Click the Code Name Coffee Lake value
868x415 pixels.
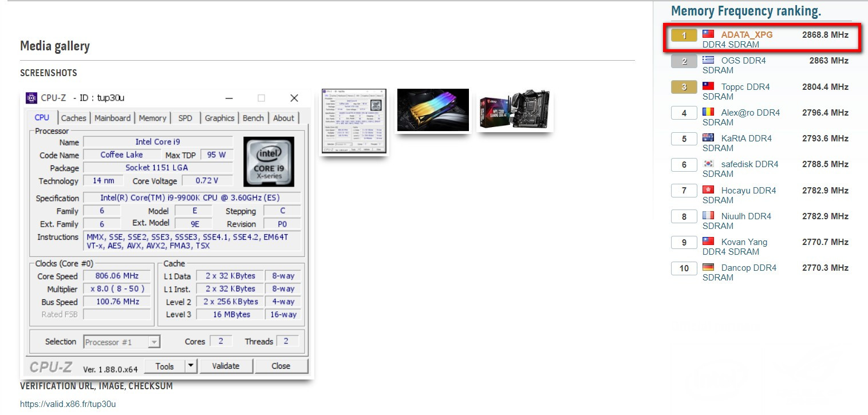(x=121, y=155)
